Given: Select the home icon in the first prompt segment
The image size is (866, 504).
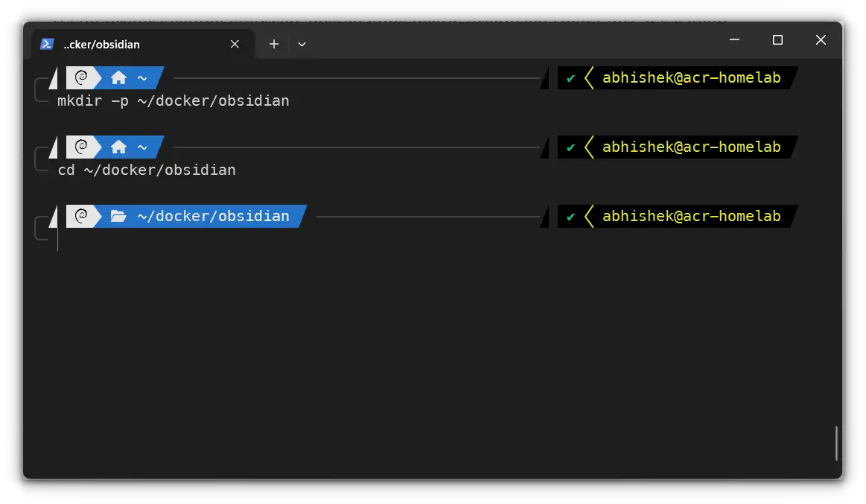Looking at the screenshot, I should tap(118, 77).
